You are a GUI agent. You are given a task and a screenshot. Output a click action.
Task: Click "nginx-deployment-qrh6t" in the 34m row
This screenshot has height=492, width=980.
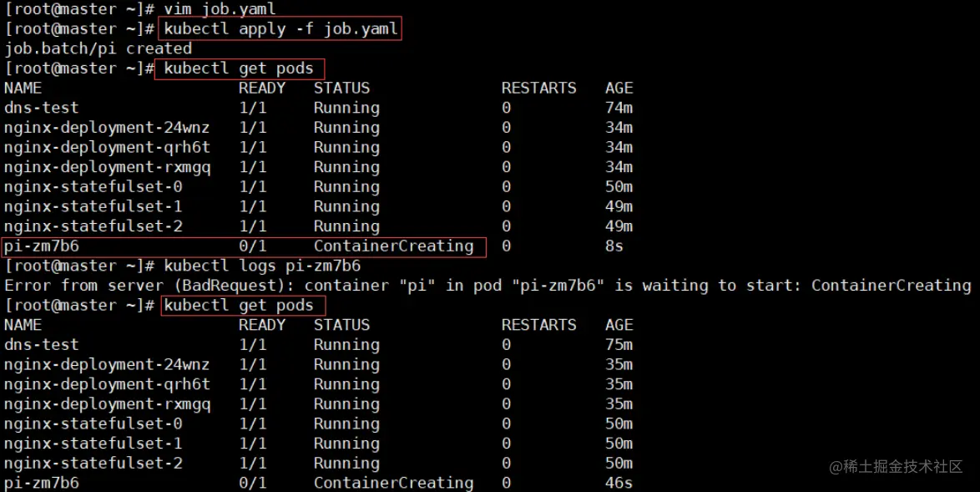pyautogui.click(x=107, y=148)
